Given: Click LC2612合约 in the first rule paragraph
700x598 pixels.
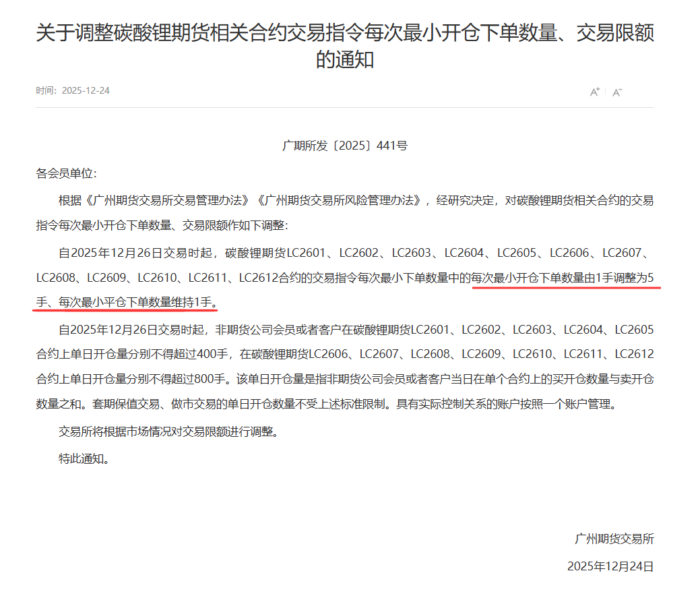Looking at the screenshot, I should pos(269,278).
